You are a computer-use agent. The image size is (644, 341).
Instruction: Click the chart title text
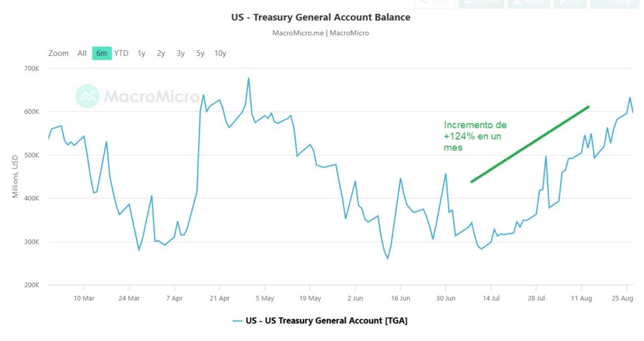click(321, 17)
